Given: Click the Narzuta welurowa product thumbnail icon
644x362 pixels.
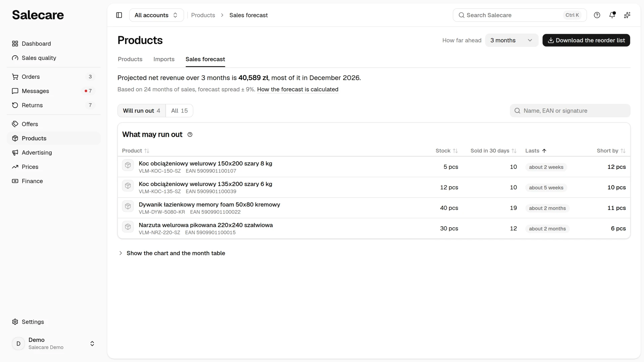Looking at the screenshot, I should coord(128,227).
